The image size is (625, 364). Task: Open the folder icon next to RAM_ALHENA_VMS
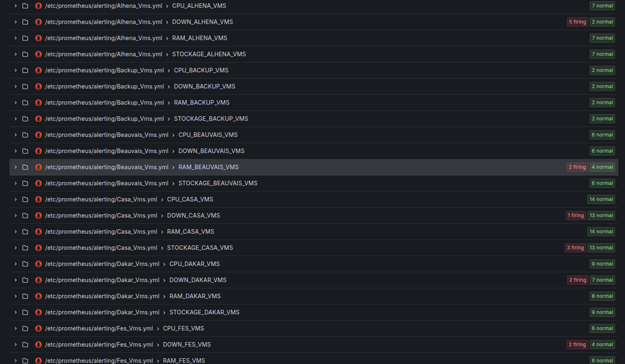click(x=25, y=38)
